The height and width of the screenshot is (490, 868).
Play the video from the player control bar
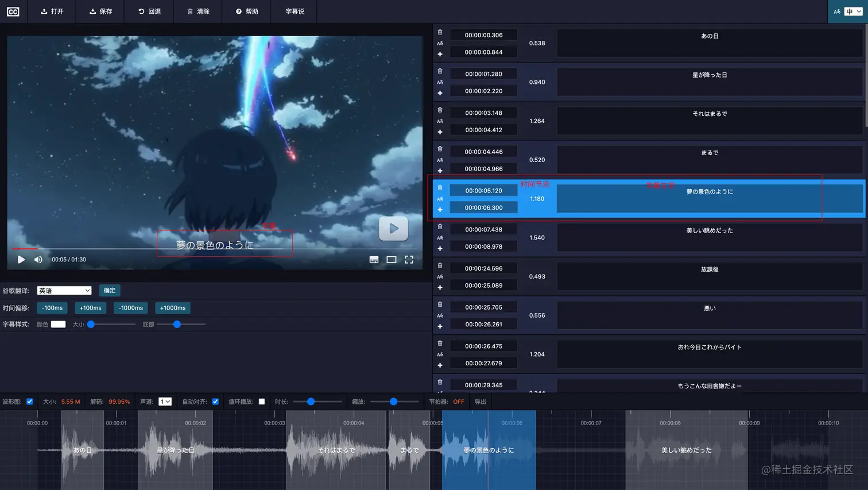click(x=21, y=260)
